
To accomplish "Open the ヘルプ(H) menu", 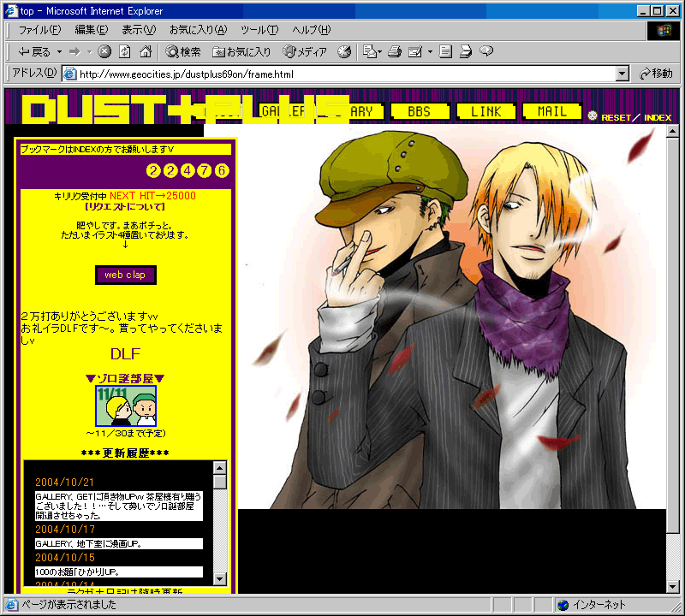I will point(312,30).
